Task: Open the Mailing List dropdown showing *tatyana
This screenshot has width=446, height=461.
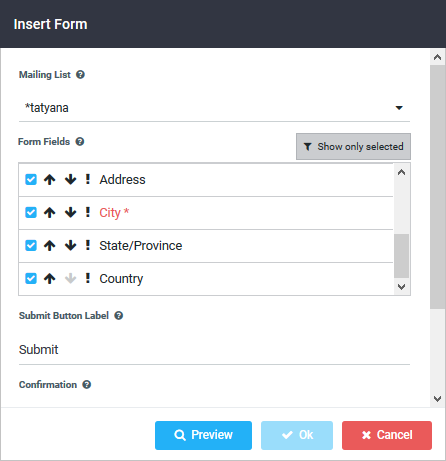Action: pyautogui.click(x=214, y=108)
